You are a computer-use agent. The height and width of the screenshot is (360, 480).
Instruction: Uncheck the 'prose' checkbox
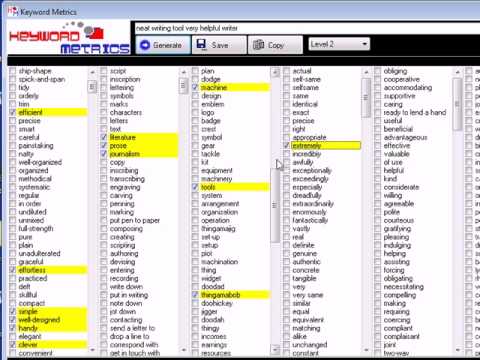tap(104, 146)
